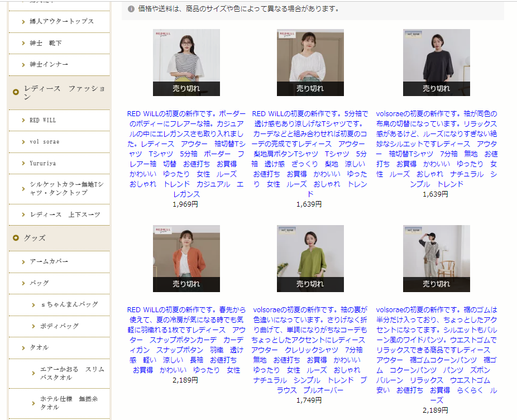The image size is (517, 420).
Task: Open the 1,969円 border flare-sleeve T-shirt link
Action: pos(186,154)
